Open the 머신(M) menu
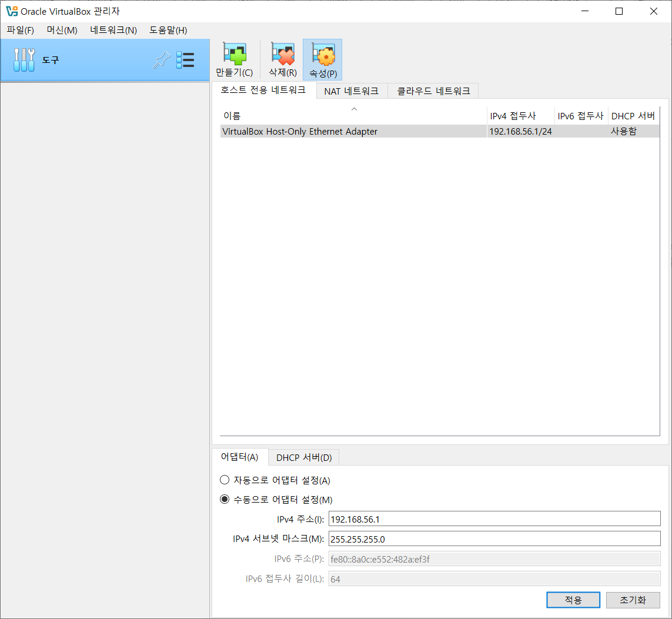This screenshot has height=619, width=672. tap(62, 30)
